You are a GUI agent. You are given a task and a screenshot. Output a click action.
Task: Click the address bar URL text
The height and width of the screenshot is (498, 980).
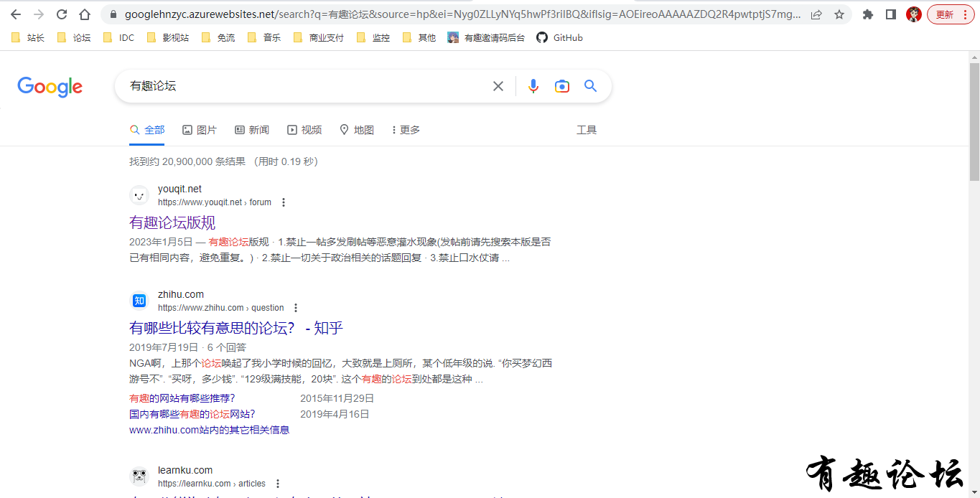point(463,14)
